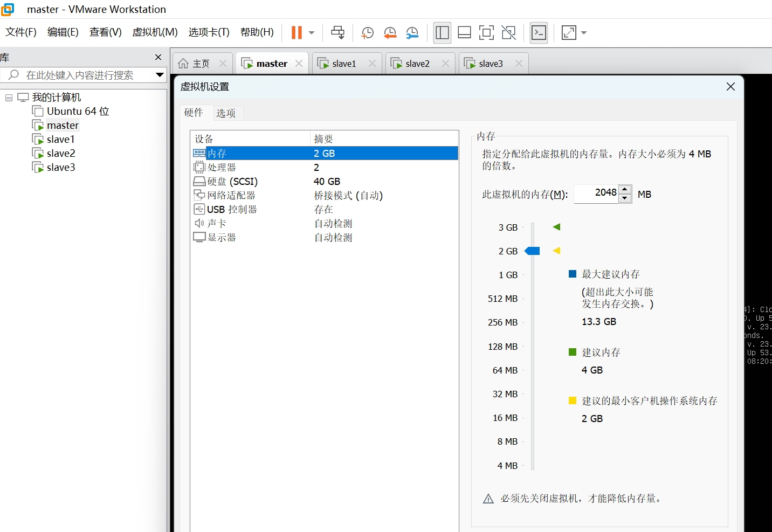772x532 pixels.
Task: Click the memory value field showing 2048
Action: 596,194
